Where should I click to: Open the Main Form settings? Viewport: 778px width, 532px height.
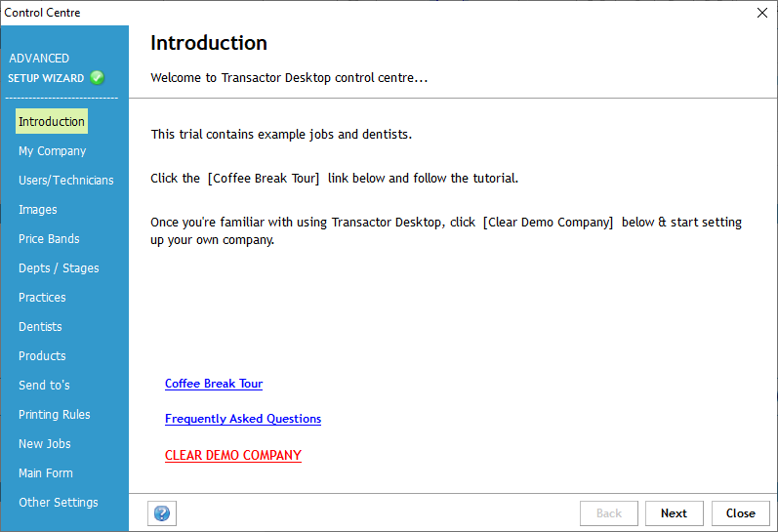[x=46, y=473]
